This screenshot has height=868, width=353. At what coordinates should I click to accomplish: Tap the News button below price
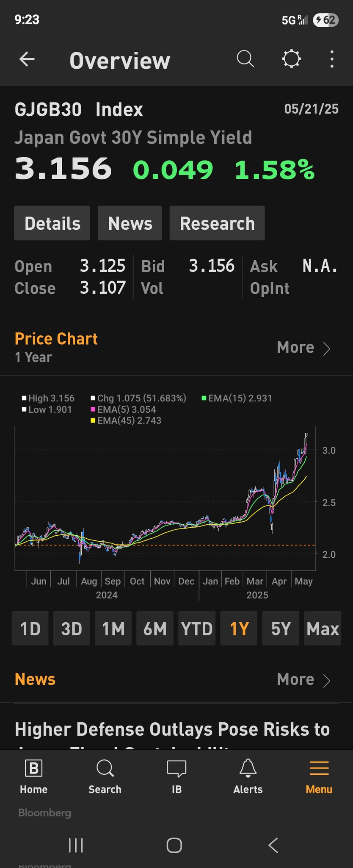[130, 223]
